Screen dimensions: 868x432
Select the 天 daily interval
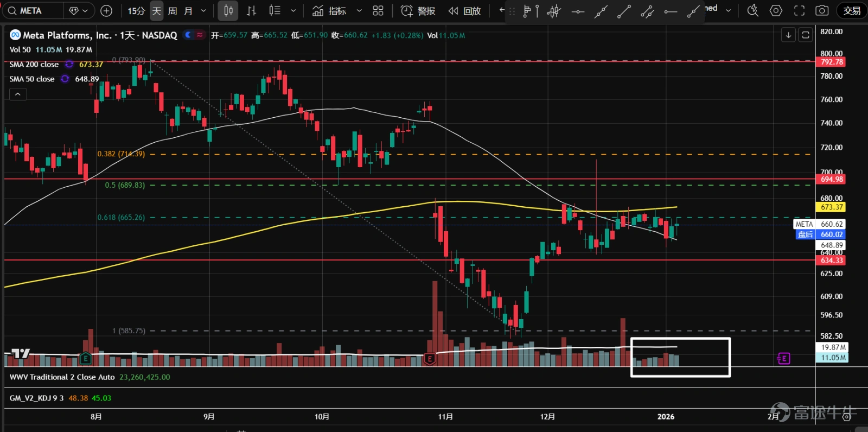[157, 10]
